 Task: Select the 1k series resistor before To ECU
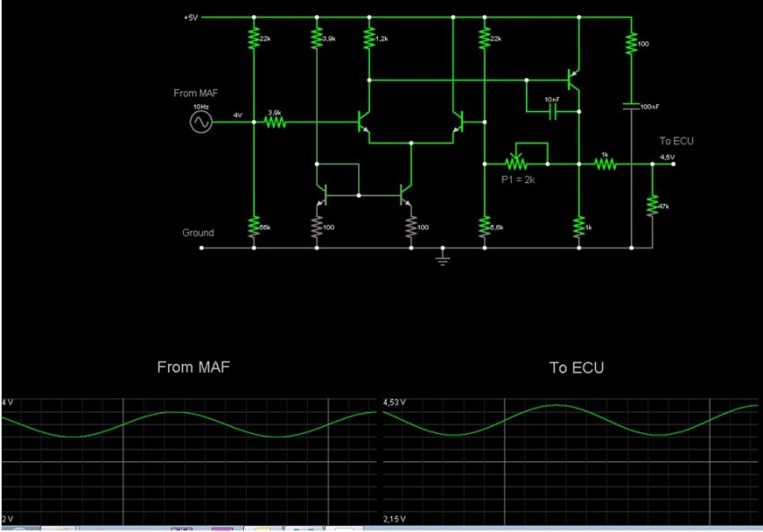(605, 164)
